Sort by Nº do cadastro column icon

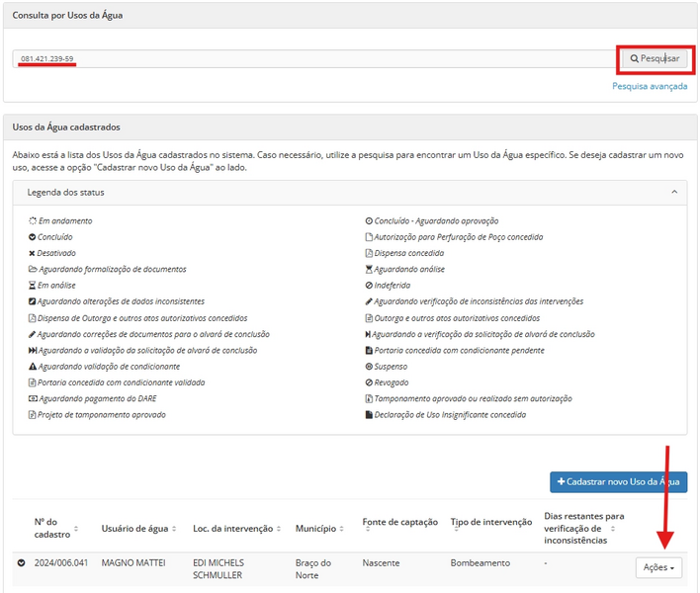[76, 529]
